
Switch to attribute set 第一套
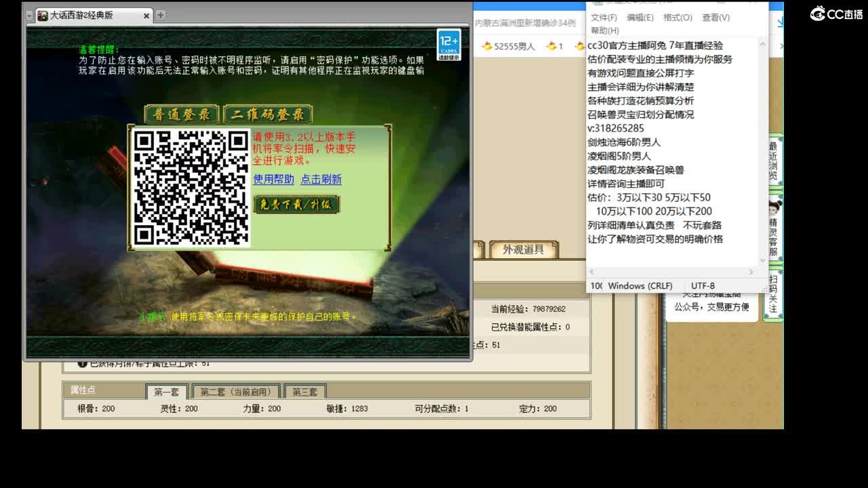(166, 392)
